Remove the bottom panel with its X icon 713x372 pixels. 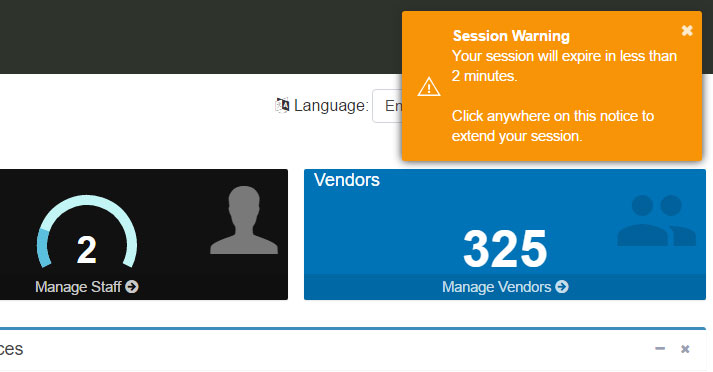pos(685,349)
